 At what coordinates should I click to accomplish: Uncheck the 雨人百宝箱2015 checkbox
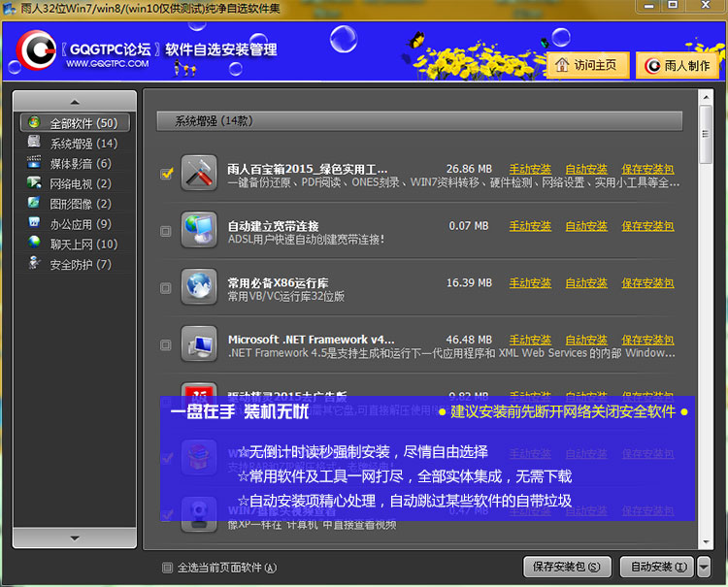point(166,174)
